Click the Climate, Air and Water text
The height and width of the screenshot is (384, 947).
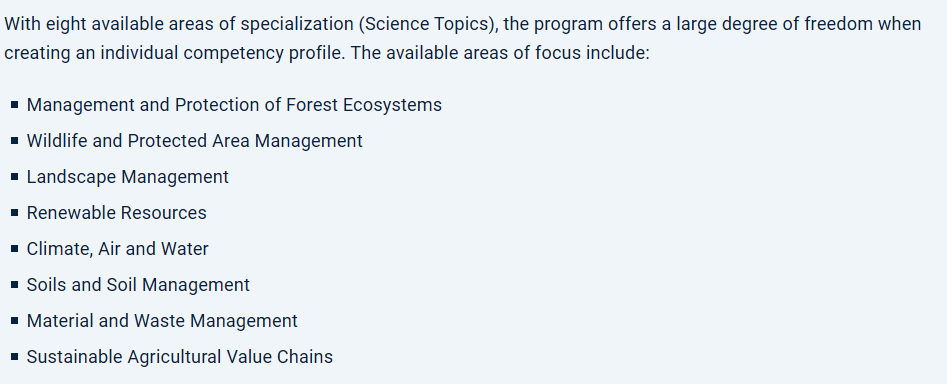coord(117,249)
